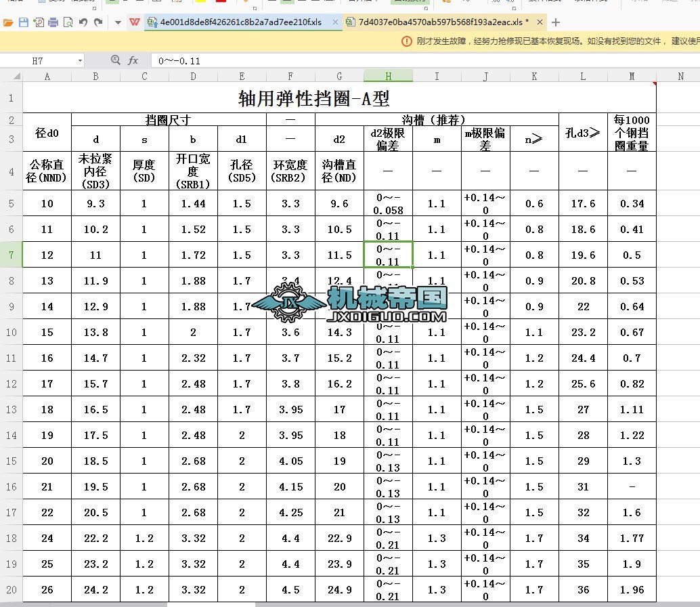Close the 4e001d8de8f426261c8b2a7ad7ee210f.xls tab
Image resolution: width=700 pixels, height=607 pixels.
335,22
